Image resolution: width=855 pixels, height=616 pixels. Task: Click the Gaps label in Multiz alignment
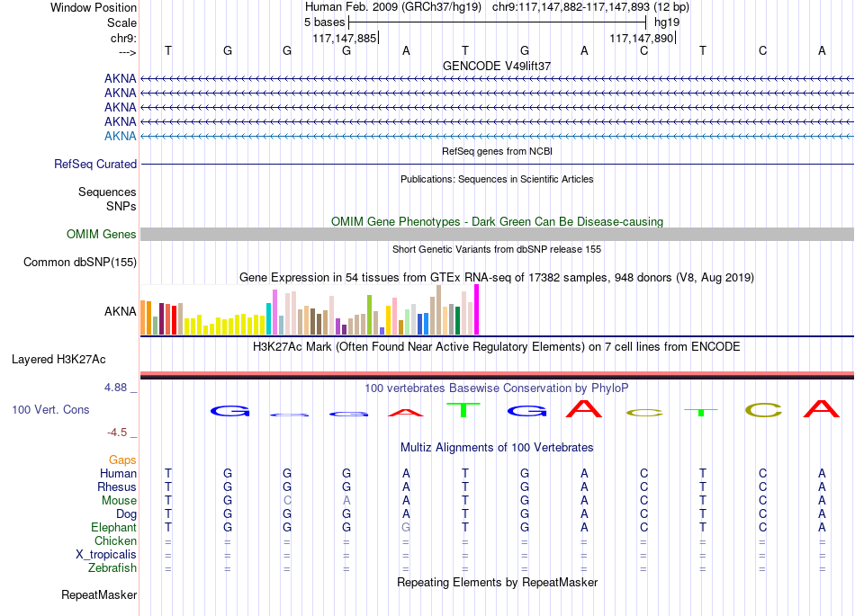coord(122,460)
